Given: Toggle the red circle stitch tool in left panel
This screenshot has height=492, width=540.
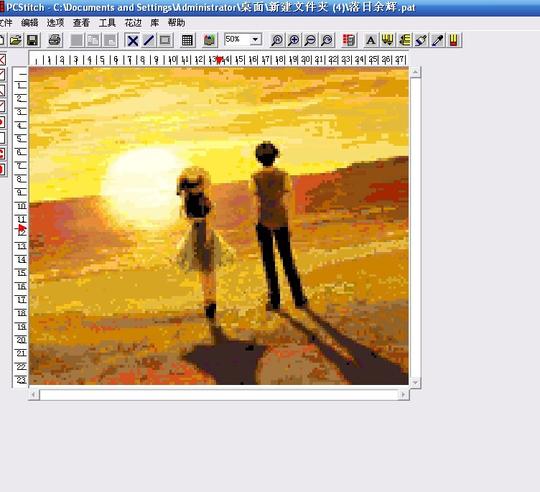Looking at the screenshot, I should point(2,122).
